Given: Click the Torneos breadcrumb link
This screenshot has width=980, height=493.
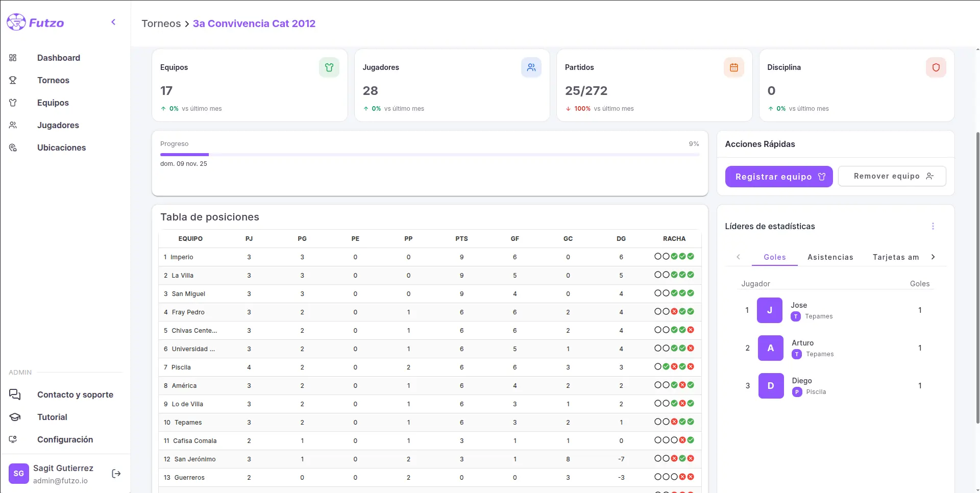Looking at the screenshot, I should pos(161,23).
